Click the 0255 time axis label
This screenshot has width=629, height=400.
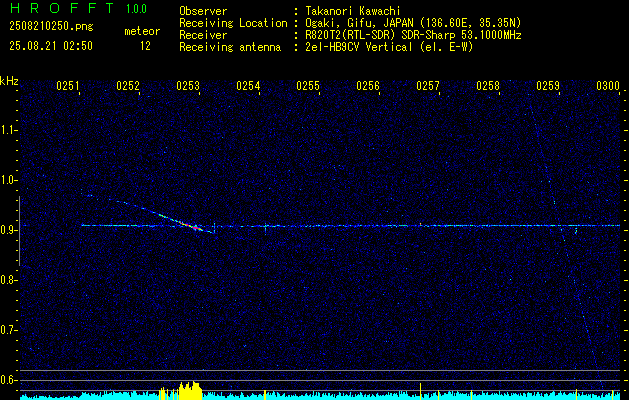[x=308, y=86]
